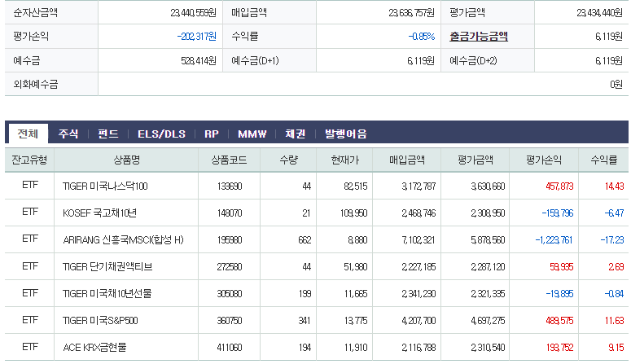Open the RP tab

211,134
